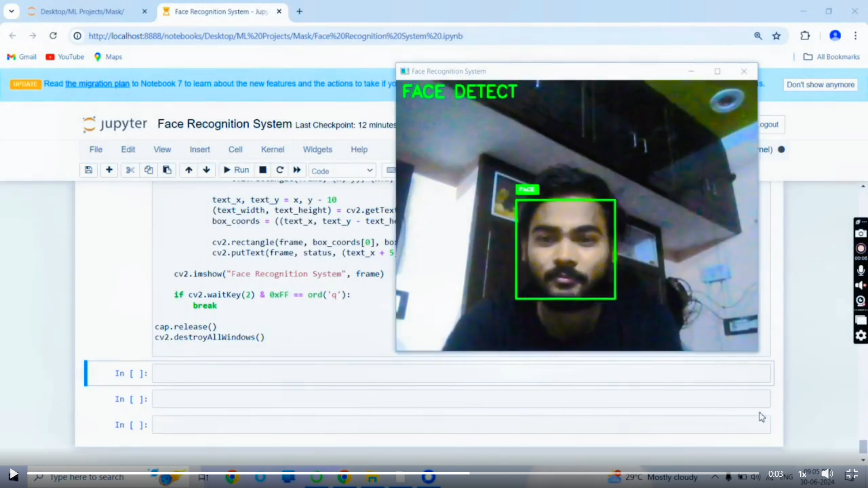Reload the notebook page
868x488 pixels.
(x=53, y=36)
